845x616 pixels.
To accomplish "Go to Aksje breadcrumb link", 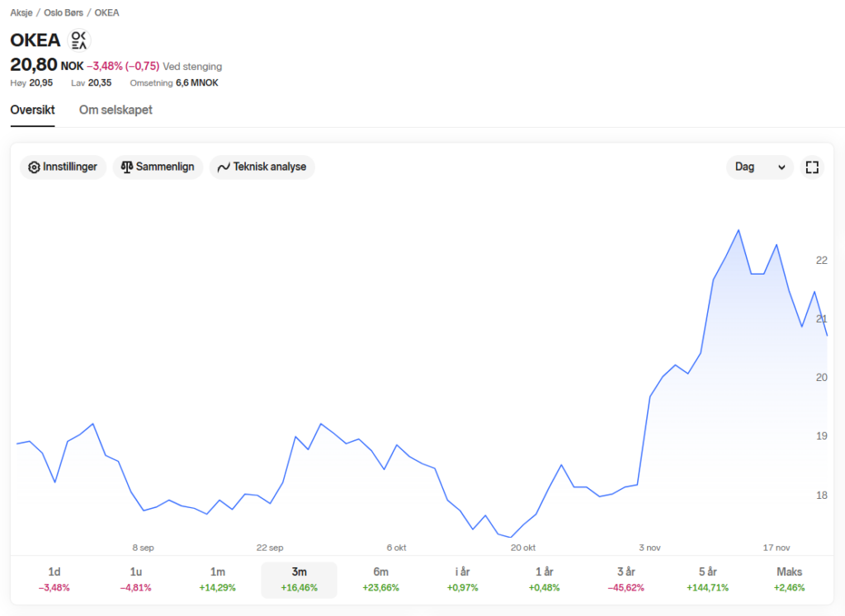I will point(21,13).
